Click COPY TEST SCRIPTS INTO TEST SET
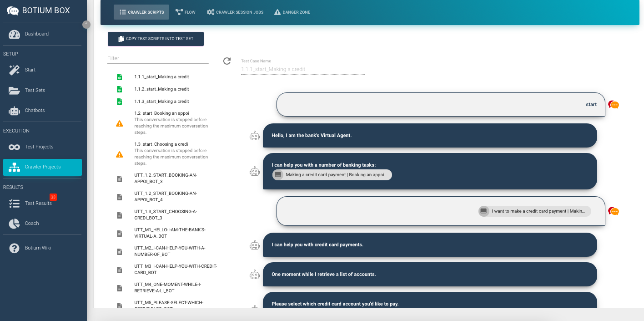This screenshot has width=644, height=321. pos(156,39)
